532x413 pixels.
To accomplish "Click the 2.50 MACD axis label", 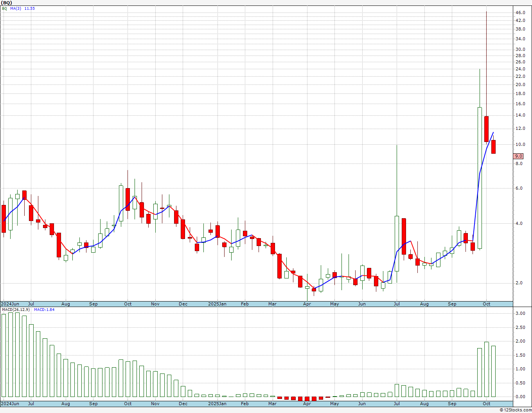I will [x=520, y=328].
